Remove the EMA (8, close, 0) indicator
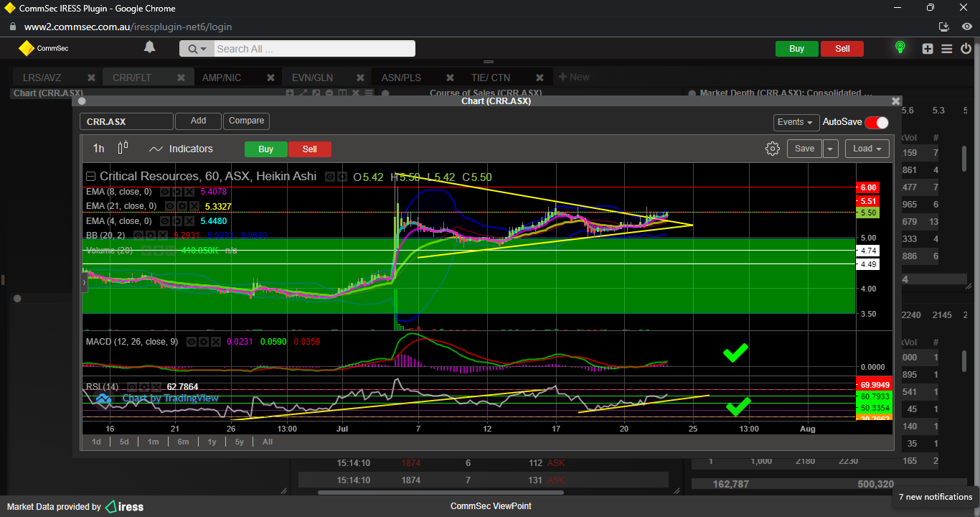 (x=189, y=192)
